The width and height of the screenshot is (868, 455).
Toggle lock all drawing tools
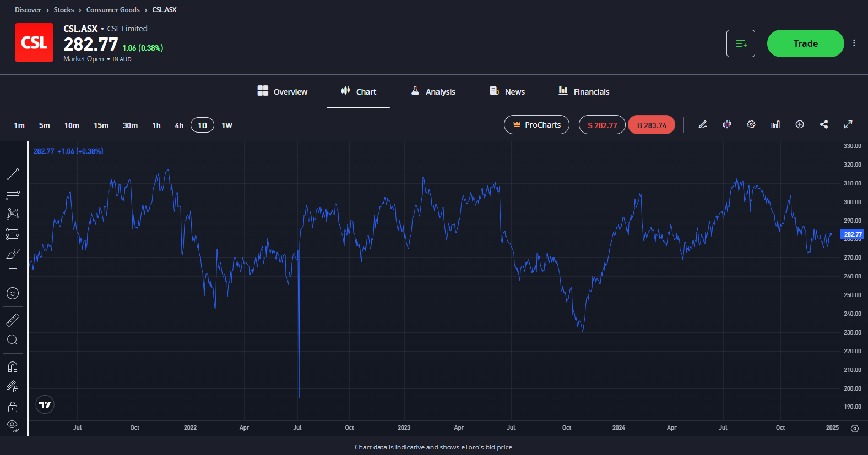tap(13, 407)
